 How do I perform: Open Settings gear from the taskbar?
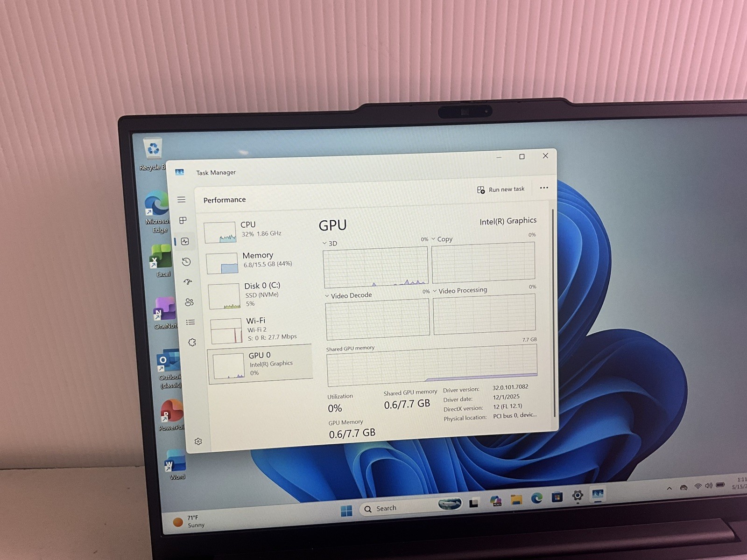point(578,496)
